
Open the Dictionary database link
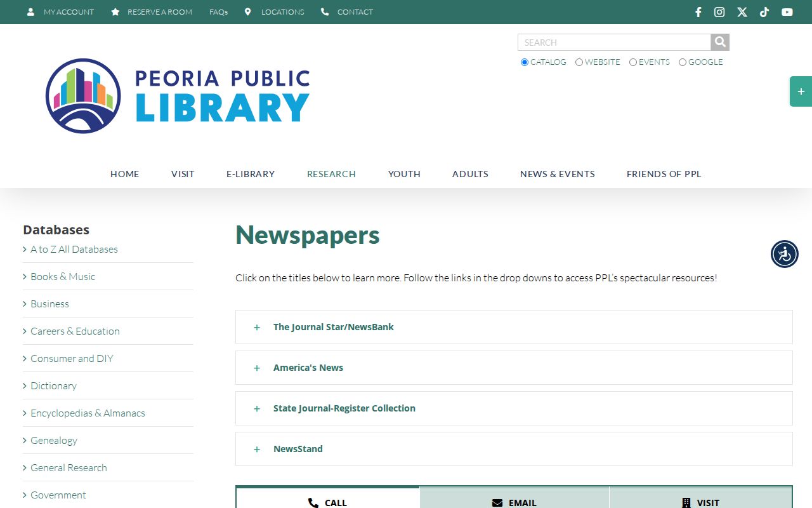(x=53, y=386)
